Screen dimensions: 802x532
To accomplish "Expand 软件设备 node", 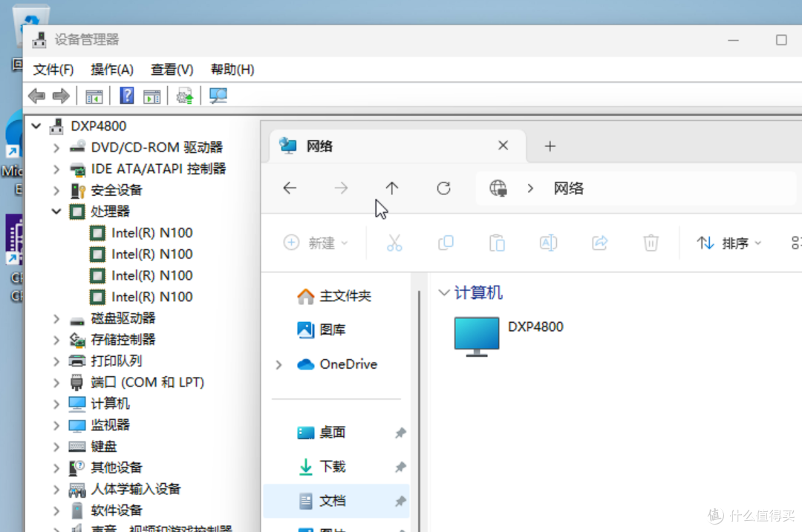I will [56, 510].
